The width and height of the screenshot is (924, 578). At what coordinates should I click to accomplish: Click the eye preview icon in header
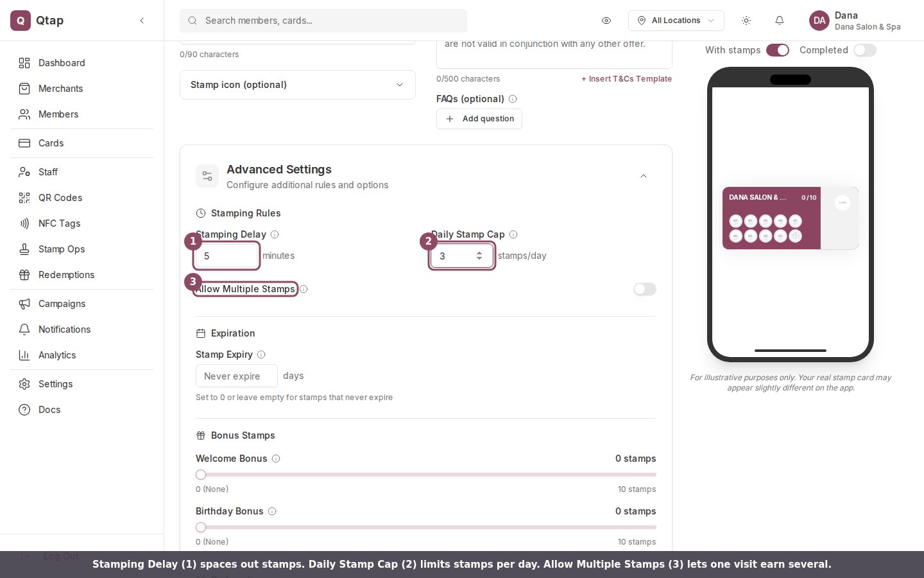(606, 21)
